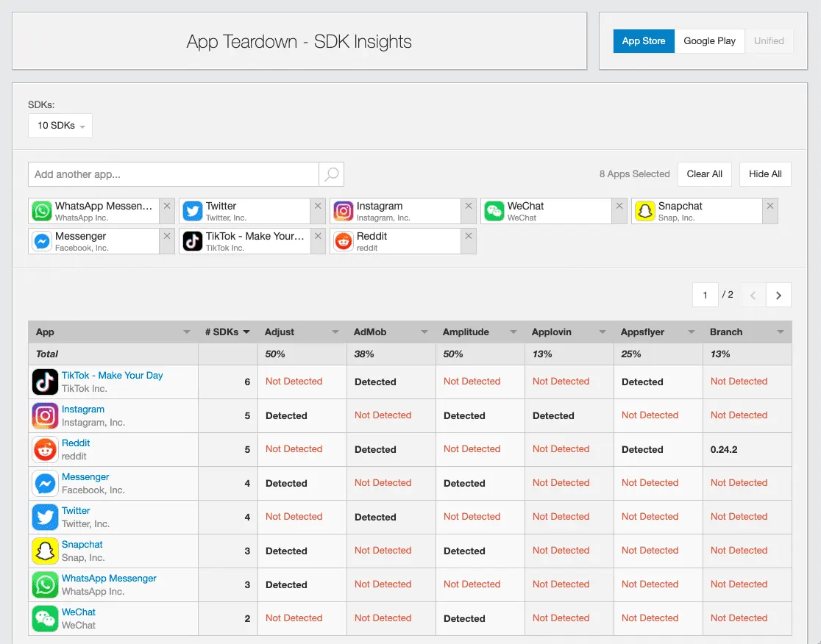Click the 8 Apps Selected label
The height and width of the screenshot is (644, 821).
pyautogui.click(x=635, y=174)
